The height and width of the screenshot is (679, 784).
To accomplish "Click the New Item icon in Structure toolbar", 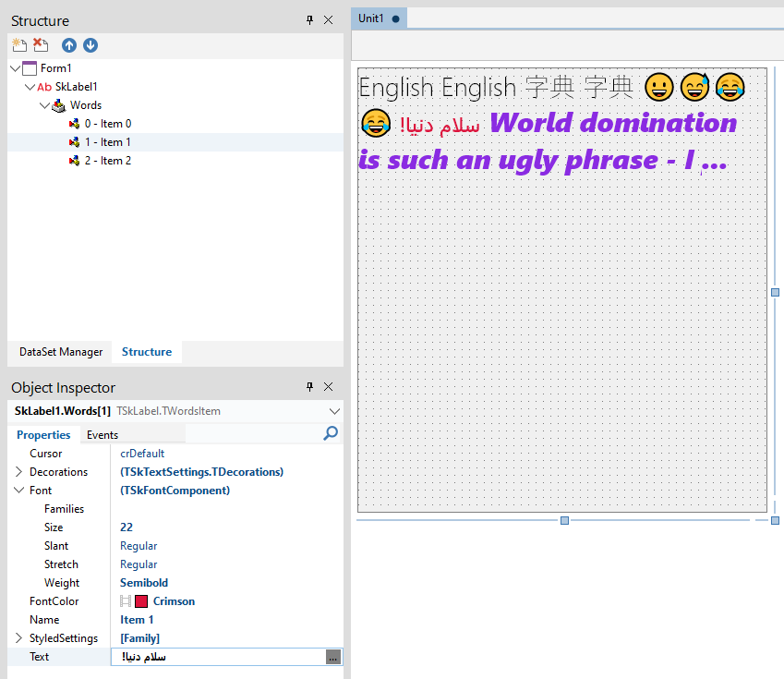I will coord(19,45).
